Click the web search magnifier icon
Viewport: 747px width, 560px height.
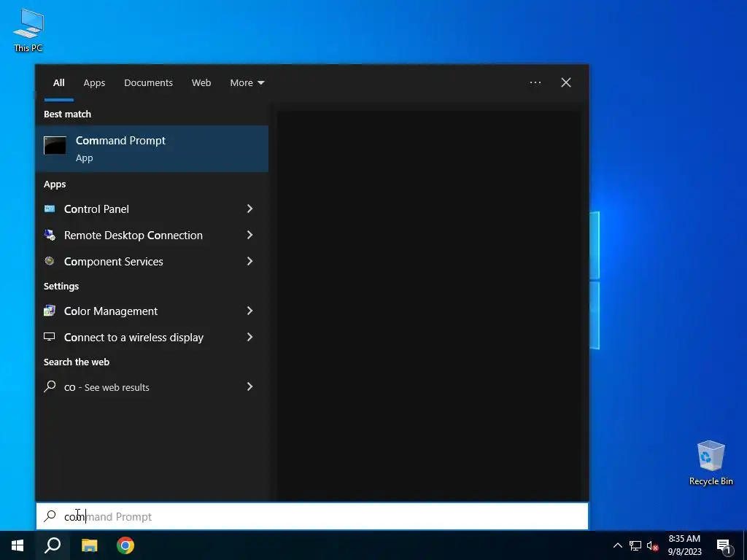coord(50,386)
